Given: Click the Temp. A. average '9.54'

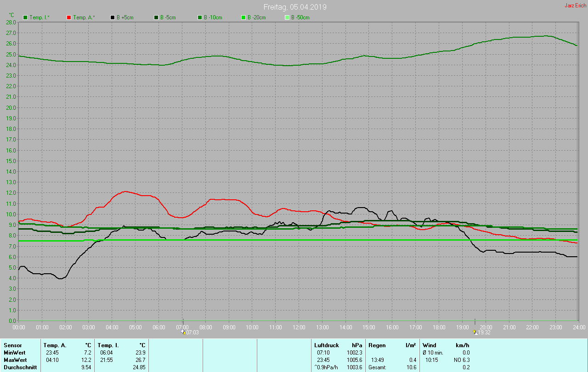Looking at the screenshot, I should pos(86,367).
